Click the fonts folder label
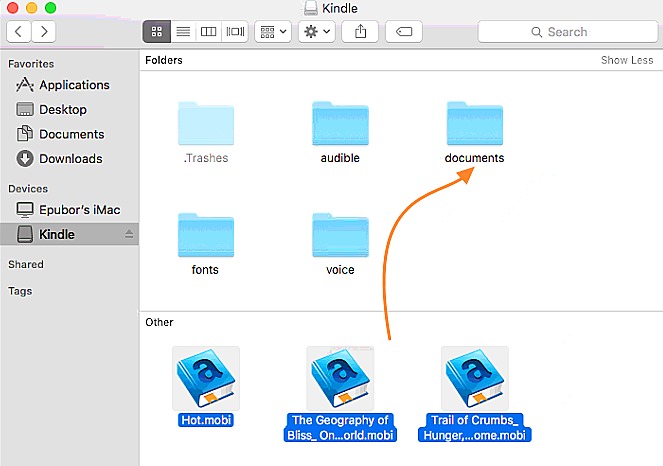This screenshot has width=663, height=466. [x=205, y=270]
